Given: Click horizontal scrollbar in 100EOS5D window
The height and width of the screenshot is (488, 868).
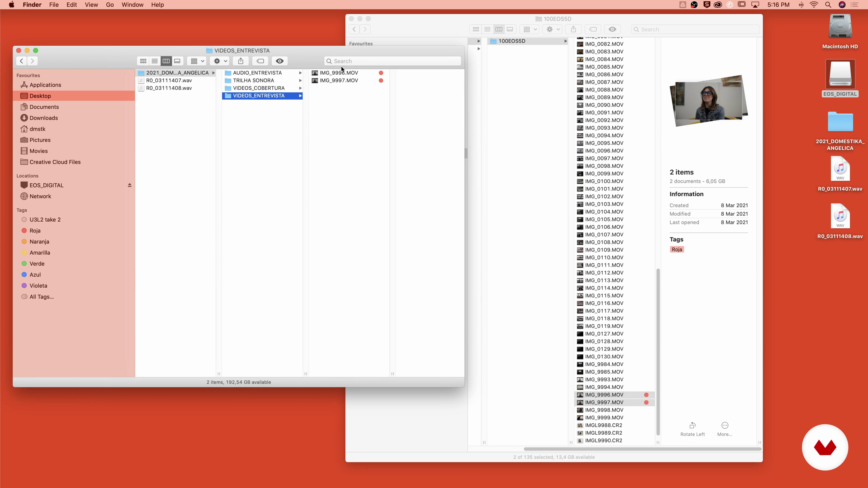Looking at the screenshot, I should coord(642,449).
